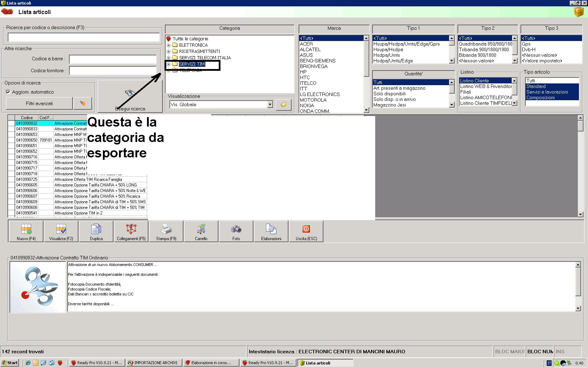Click the clear filters icon next to Filtri avanzati
Image resolution: width=588 pixels, height=368 pixels.
83,103
